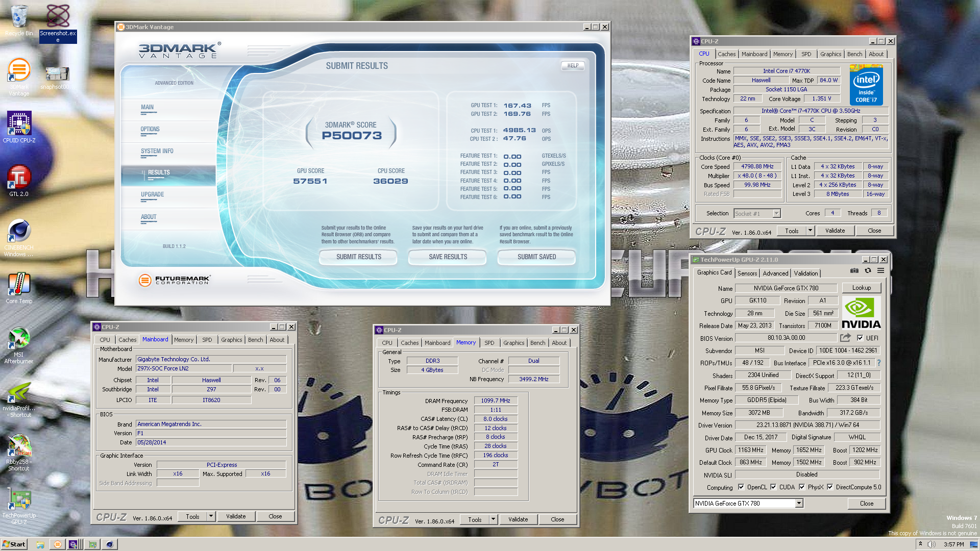Open the Screenshot.exe desktop icon
Image resolution: width=980 pixels, height=551 pixels.
click(x=58, y=22)
